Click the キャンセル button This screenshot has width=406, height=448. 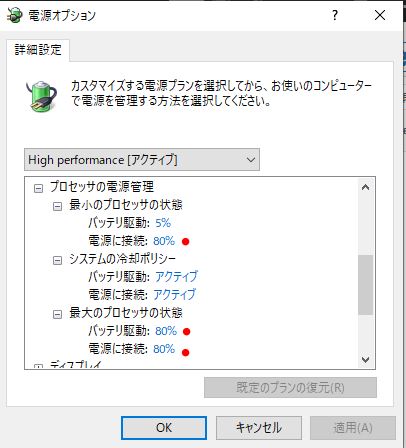click(259, 428)
